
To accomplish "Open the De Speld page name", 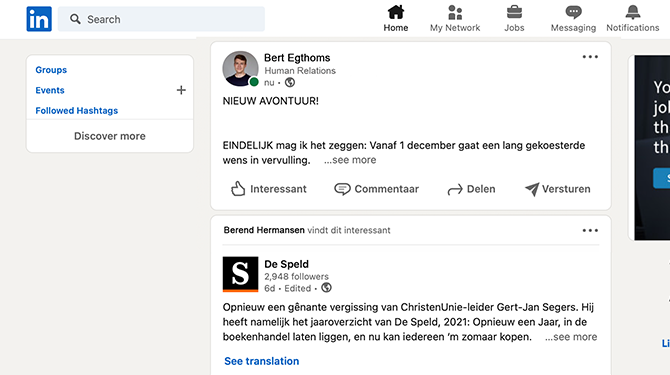I will (286, 264).
